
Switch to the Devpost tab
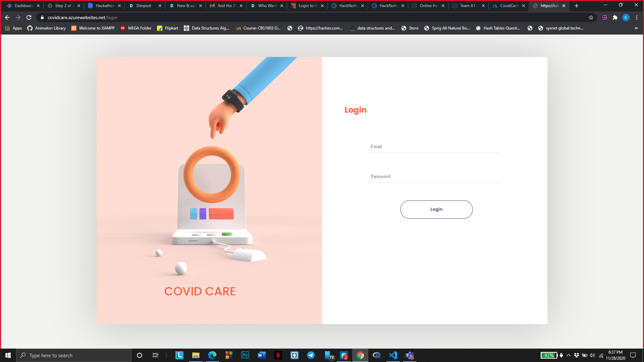(144, 6)
